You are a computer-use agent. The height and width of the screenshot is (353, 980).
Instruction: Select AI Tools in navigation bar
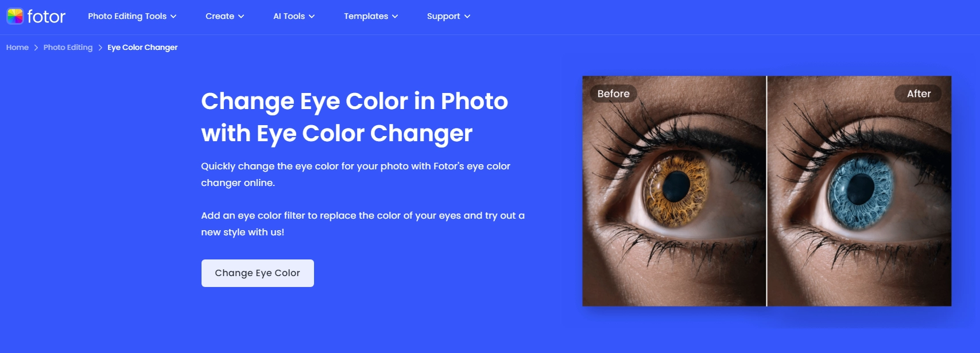(x=289, y=16)
